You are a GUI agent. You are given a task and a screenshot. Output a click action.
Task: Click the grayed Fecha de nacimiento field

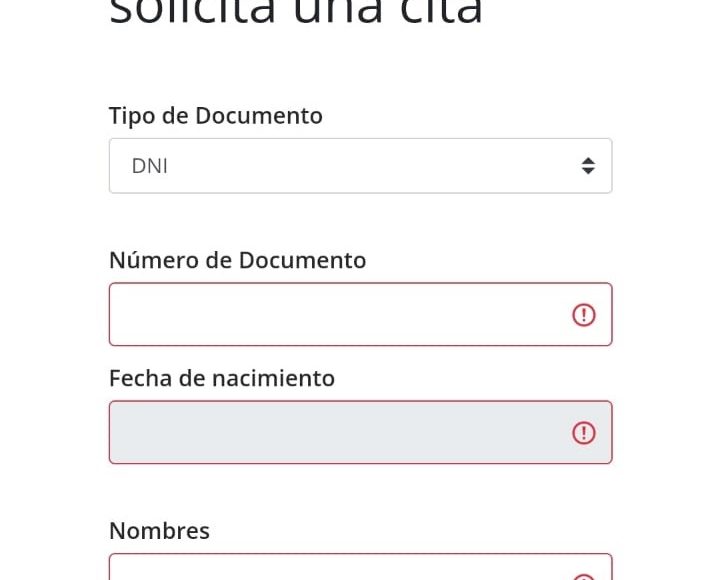[x=361, y=432]
